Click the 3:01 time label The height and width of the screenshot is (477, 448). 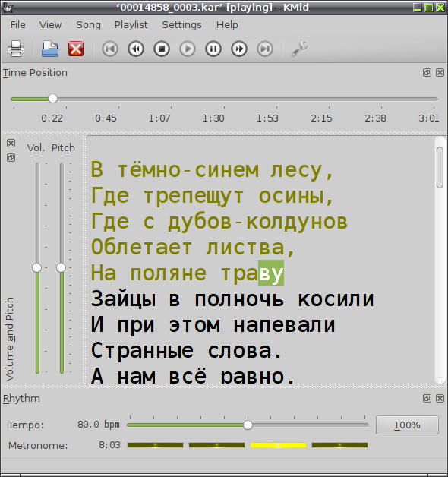[x=429, y=118]
